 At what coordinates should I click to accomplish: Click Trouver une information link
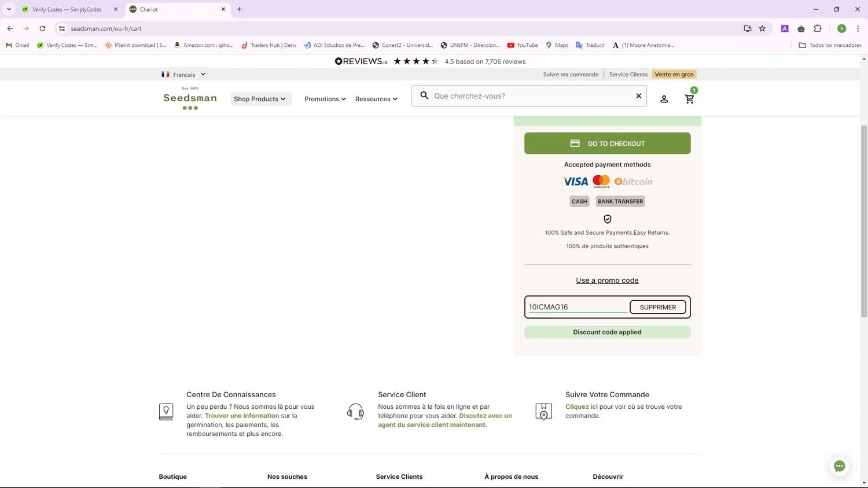(x=242, y=416)
